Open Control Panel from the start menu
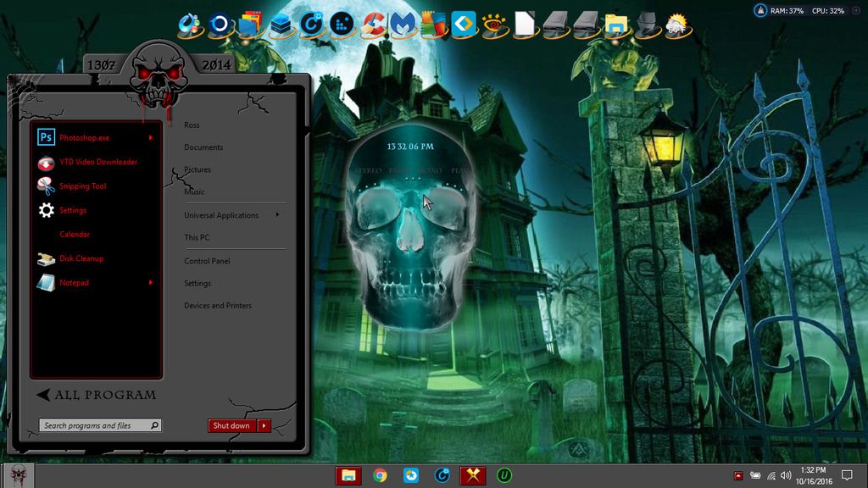The width and height of the screenshot is (868, 488). click(x=207, y=261)
